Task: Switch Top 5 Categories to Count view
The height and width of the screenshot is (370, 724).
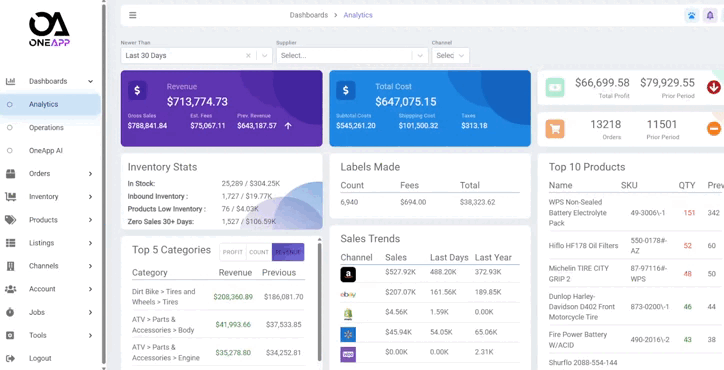Action: tap(259, 252)
